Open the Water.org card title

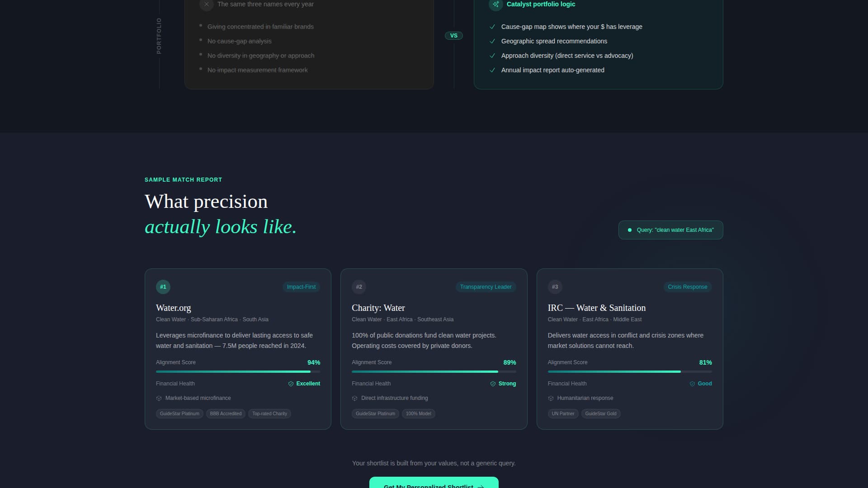pos(174,308)
